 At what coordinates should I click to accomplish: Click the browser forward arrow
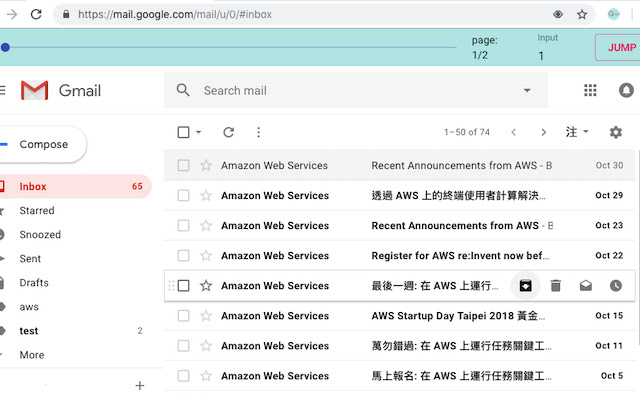[12, 14]
